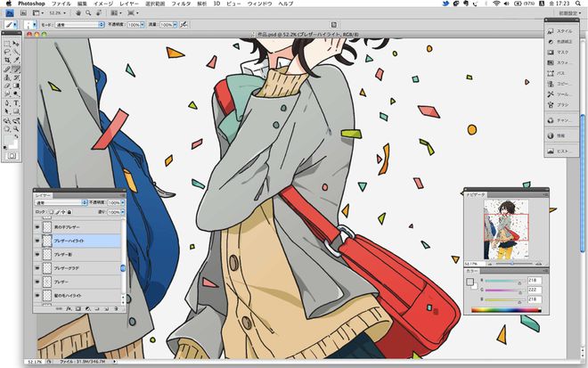This screenshot has width=588, height=368.
Task: Select the History Brush tool
Action: 16,78
